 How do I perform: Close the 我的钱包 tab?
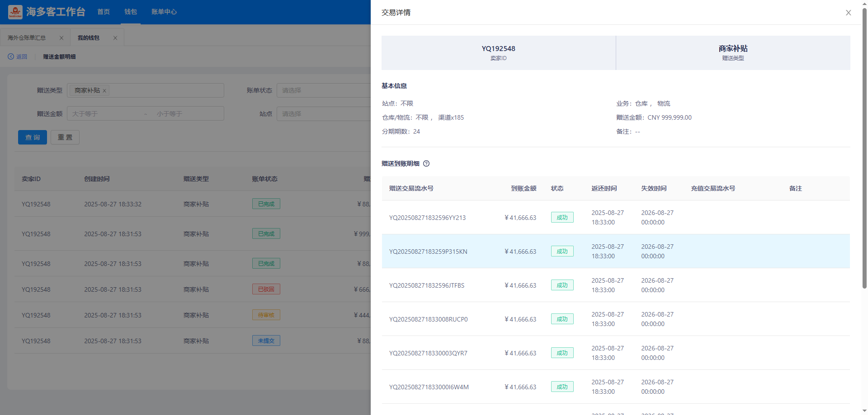click(x=115, y=38)
